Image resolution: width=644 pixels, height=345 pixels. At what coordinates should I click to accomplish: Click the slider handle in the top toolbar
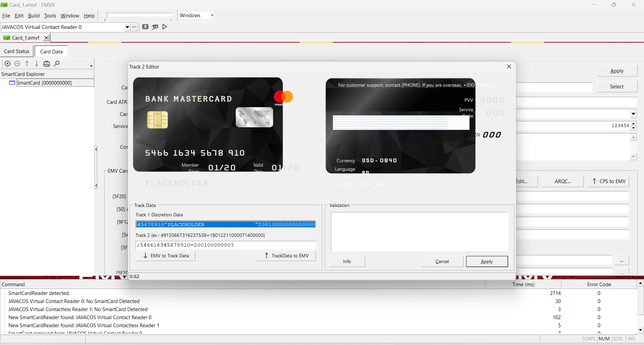[x=105, y=15]
